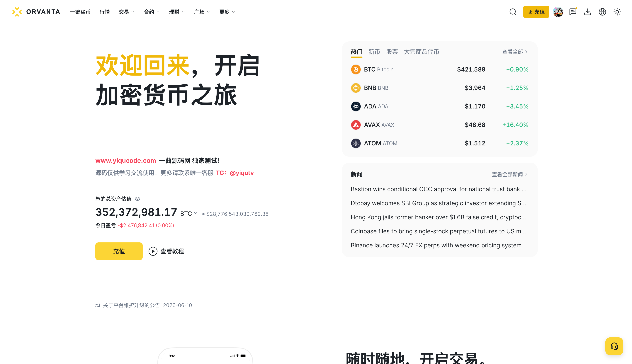Open BTC currency unit dropdown
Screen dimensions: 632x364
189,213
